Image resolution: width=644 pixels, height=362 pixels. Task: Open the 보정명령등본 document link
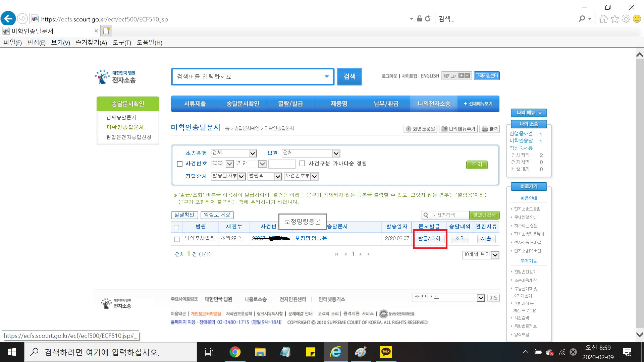click(x=311, y=238)
